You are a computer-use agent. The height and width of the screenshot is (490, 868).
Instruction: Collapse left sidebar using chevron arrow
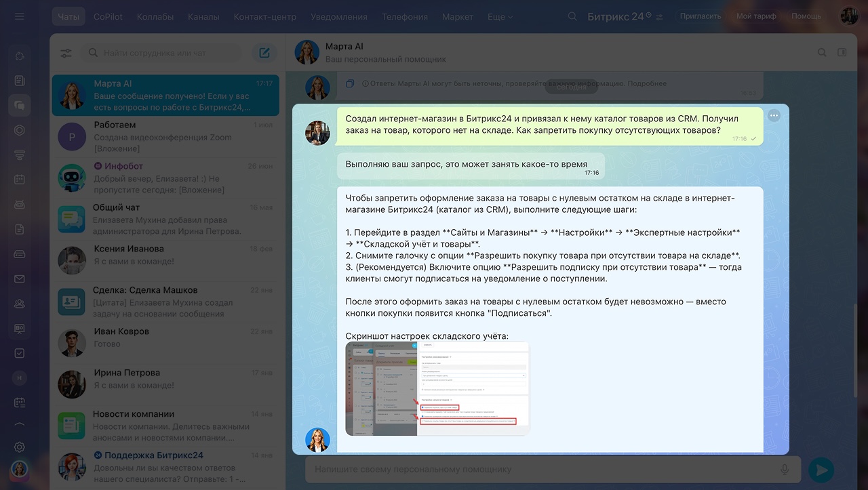pos(20,425)
